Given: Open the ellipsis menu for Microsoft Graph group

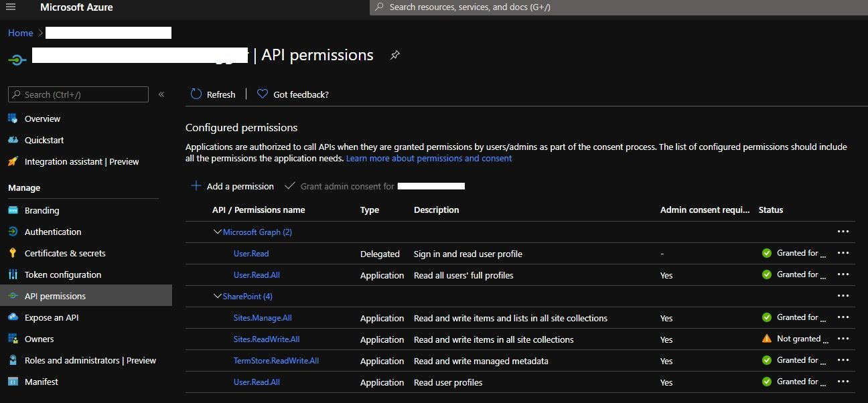Looking at the screenshot, I should pyautogui.click(x=843, y=232).
